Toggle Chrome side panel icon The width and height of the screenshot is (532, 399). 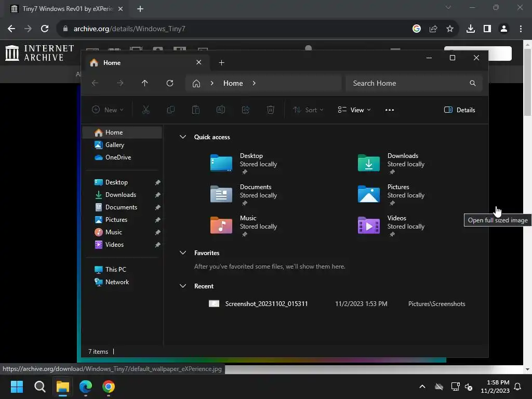487,29
